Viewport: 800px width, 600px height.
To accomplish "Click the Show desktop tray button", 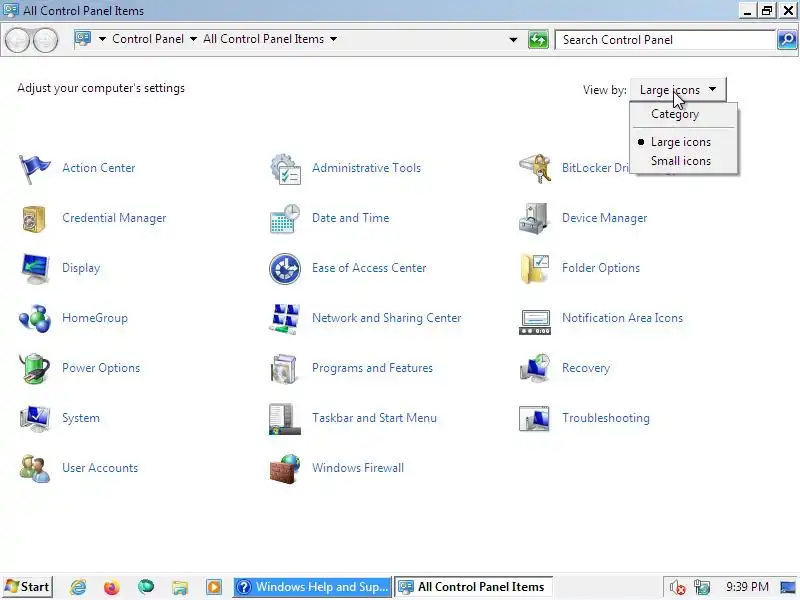I will click(x=789, y=587).
